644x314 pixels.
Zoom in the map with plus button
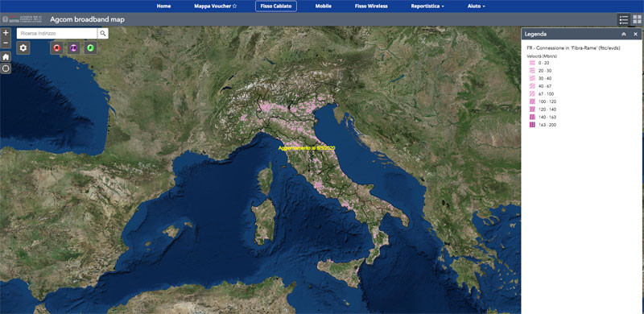click(x=6, y=33)
